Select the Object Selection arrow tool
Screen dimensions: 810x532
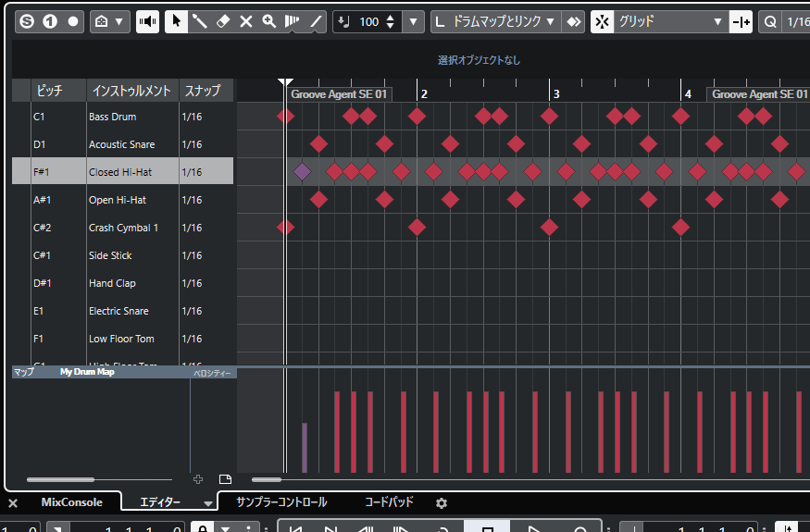point(176,21)
